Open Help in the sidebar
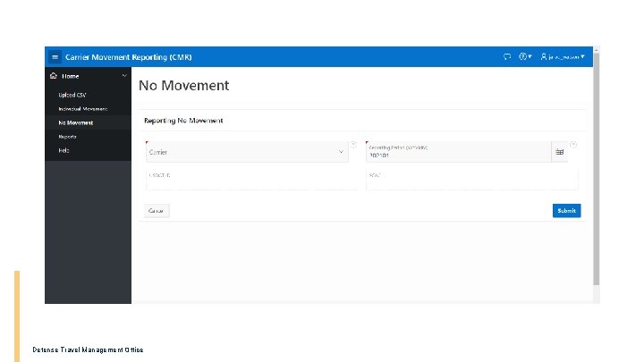 click(64, 151)
